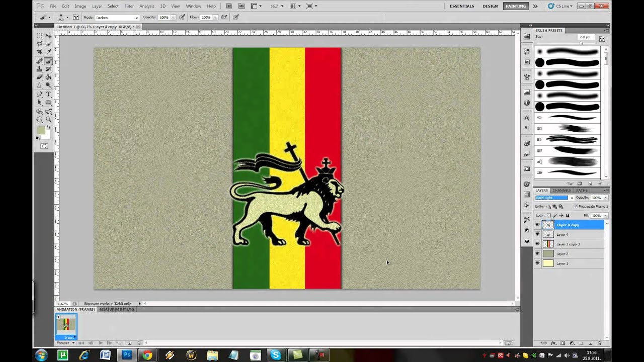The image size is (644, 362).
Task: Select the animation frame 1 thumbnail
Action: (66, 325)
